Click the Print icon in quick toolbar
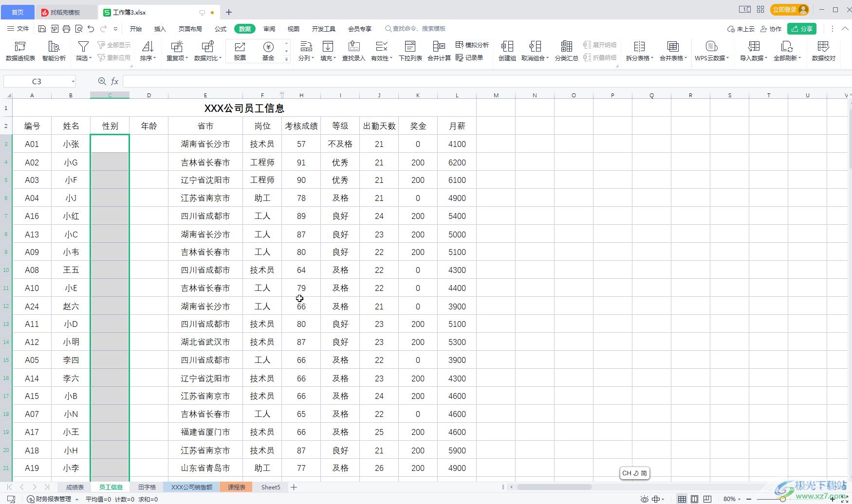Image resolution: width=852 pixels, height=504 pixels. pyautogui.click(x=66, y=29)
